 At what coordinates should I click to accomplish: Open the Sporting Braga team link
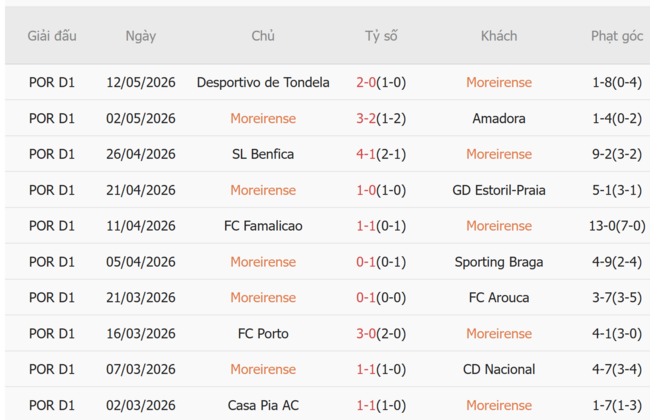499,262
